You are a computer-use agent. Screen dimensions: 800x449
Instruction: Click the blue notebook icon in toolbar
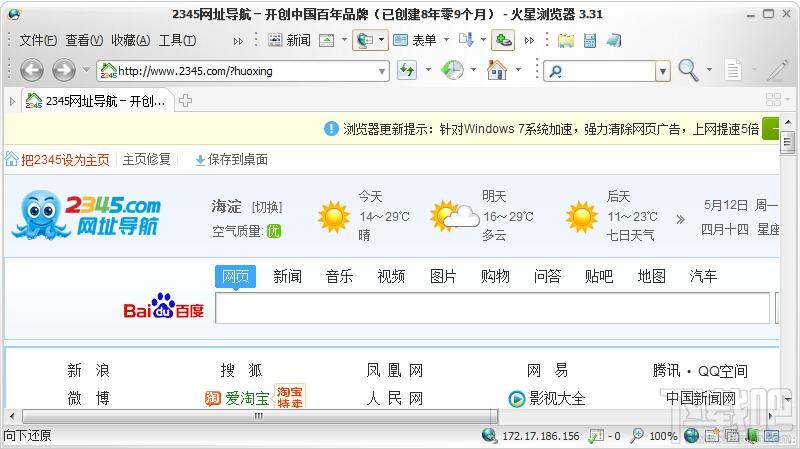click(x=614, y=40)
